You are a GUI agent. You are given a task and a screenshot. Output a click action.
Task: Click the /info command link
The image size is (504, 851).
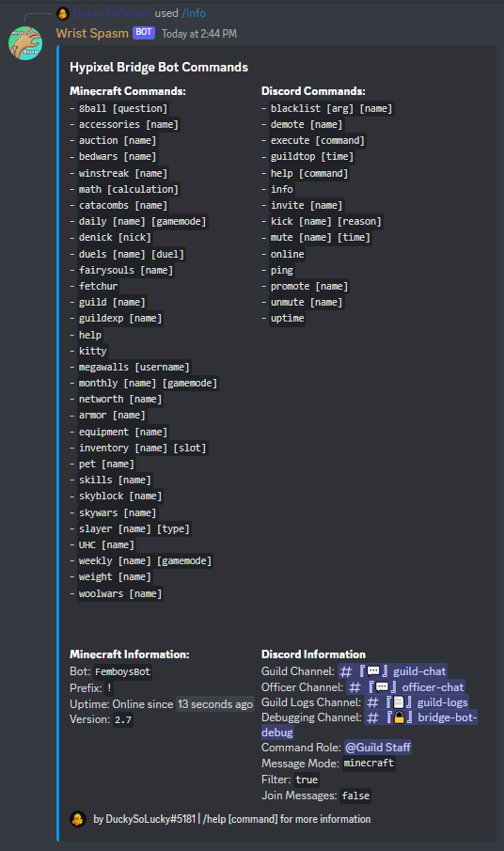(194, 13)
